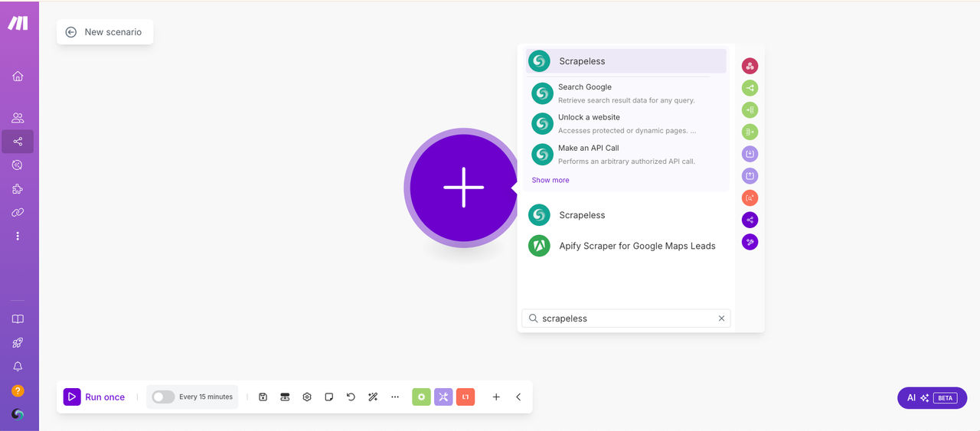
Task: Choose the Search Google module
Action: pos(626,93)
